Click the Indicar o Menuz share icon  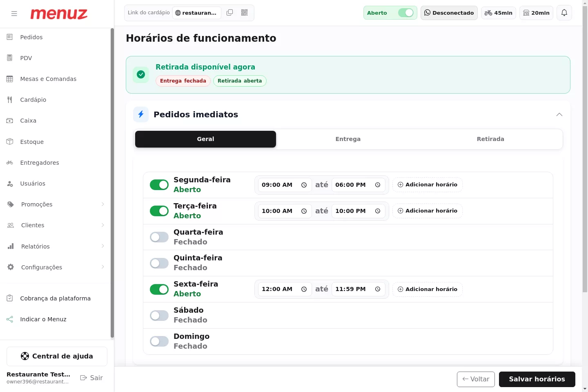(x=10, y=319)
